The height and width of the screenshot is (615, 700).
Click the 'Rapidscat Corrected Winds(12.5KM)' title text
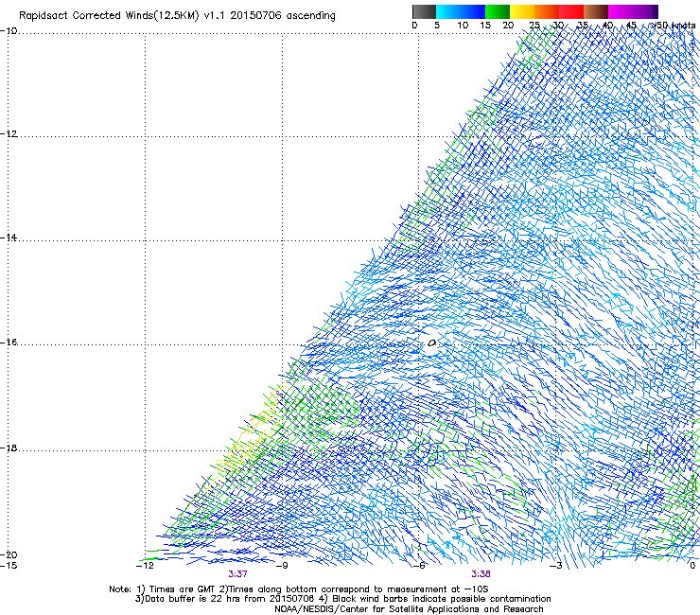point(109,15)
